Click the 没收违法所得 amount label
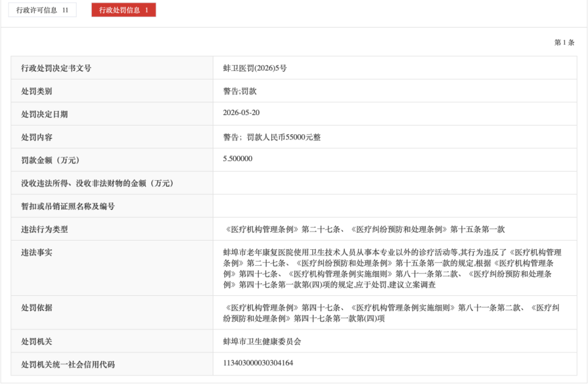Image resolution: width=588 pixels, height=384 pixels. 97,183
